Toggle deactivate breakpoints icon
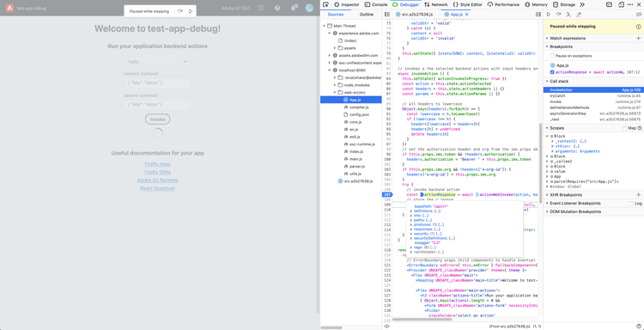 tap(639, 15)
